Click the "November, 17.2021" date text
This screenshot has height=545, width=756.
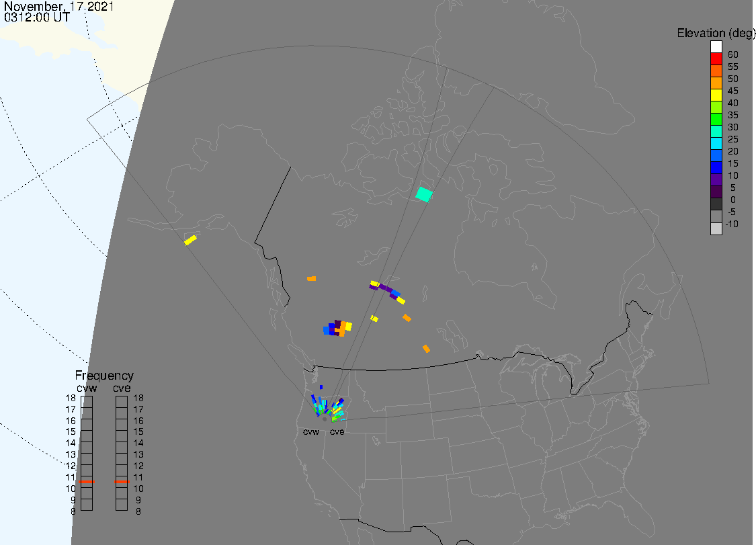point(59,6)
